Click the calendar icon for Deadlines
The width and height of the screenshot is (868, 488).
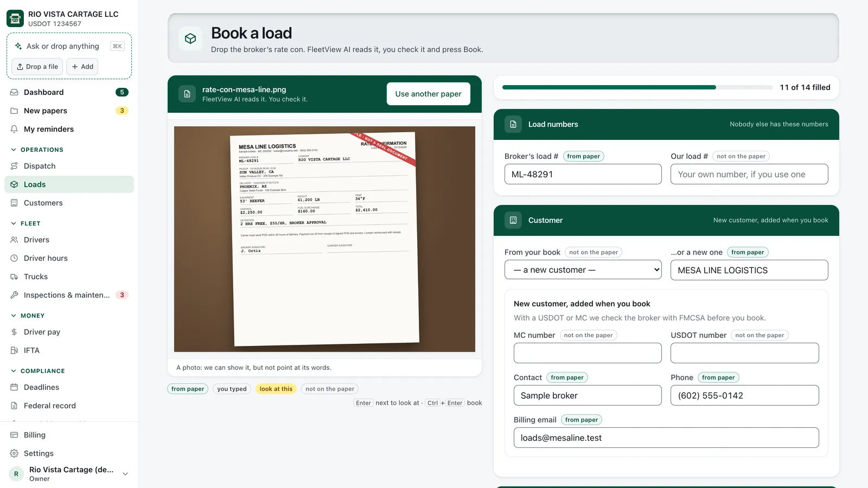coord(14,387)
